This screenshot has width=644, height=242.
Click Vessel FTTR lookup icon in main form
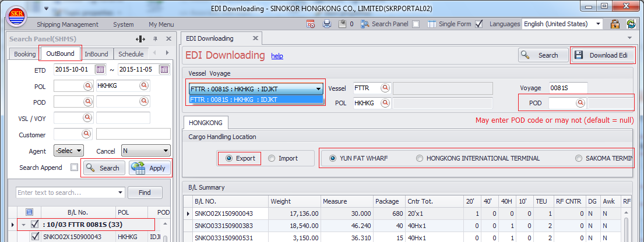(385, 88)
